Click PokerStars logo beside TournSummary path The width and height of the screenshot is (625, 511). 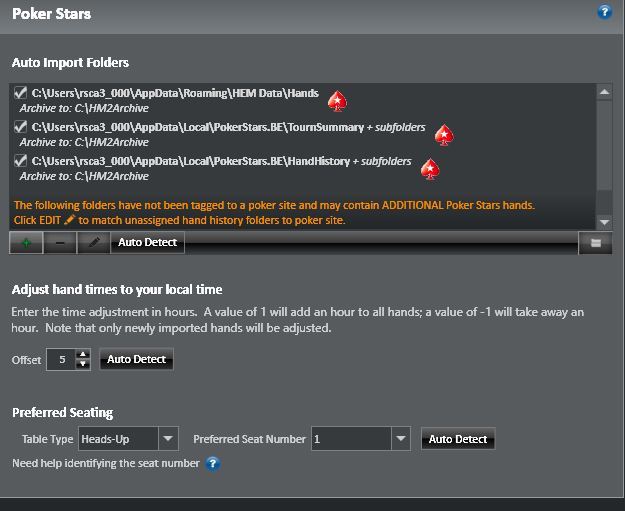444,135
